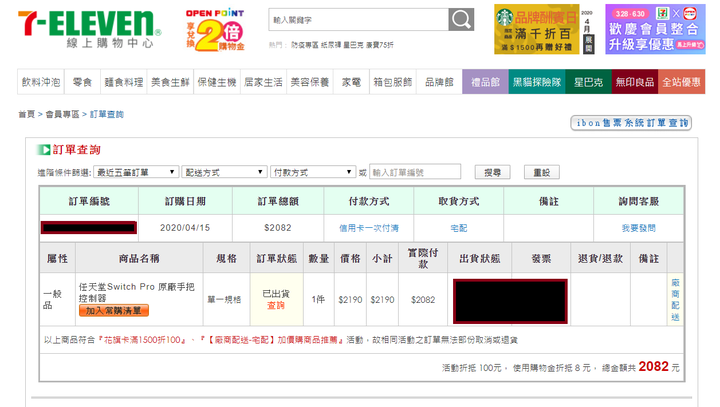
Task: Click the green 訂單查詢 section heading icon
Action: [43, 150]
